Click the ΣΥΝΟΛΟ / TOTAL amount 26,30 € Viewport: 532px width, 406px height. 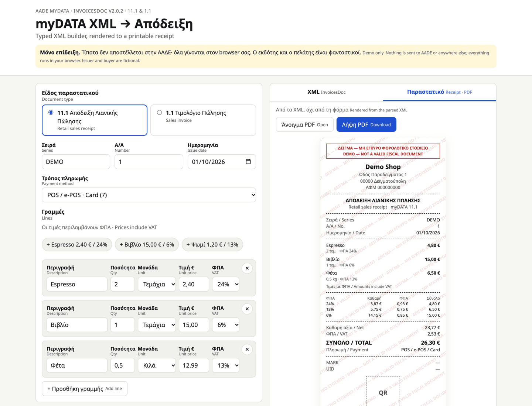tap(430, 343)
